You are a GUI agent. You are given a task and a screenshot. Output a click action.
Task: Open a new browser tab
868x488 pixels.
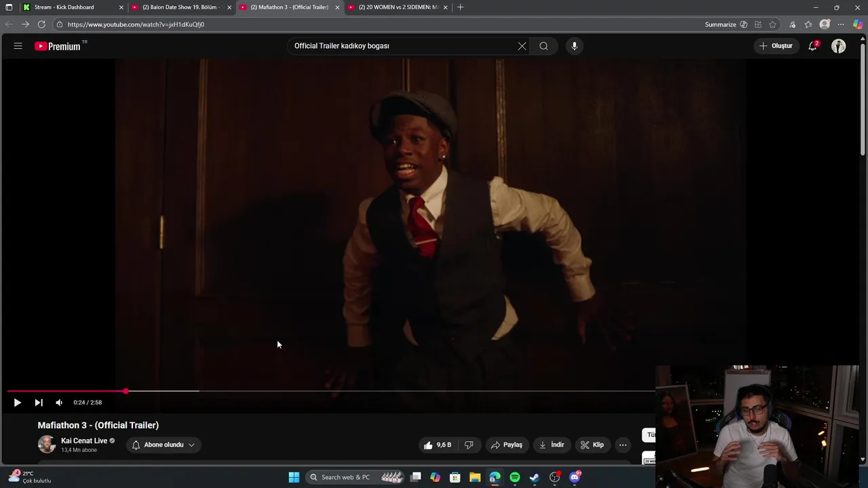[x=460, y=7]
